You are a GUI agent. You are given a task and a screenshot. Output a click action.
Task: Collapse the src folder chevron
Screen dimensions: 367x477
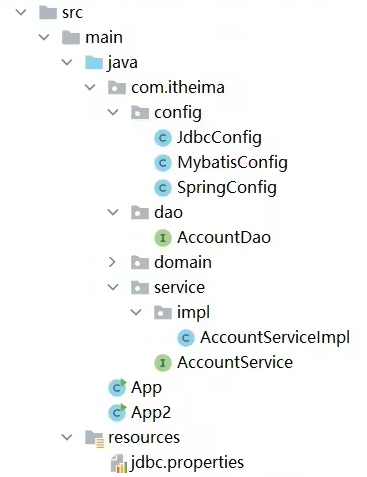coord(21,12)
